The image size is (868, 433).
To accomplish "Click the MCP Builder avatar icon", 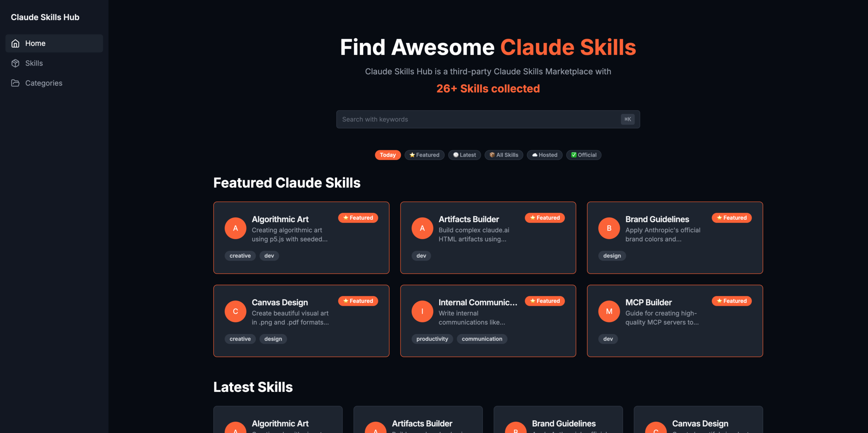I will coord(609,311).
